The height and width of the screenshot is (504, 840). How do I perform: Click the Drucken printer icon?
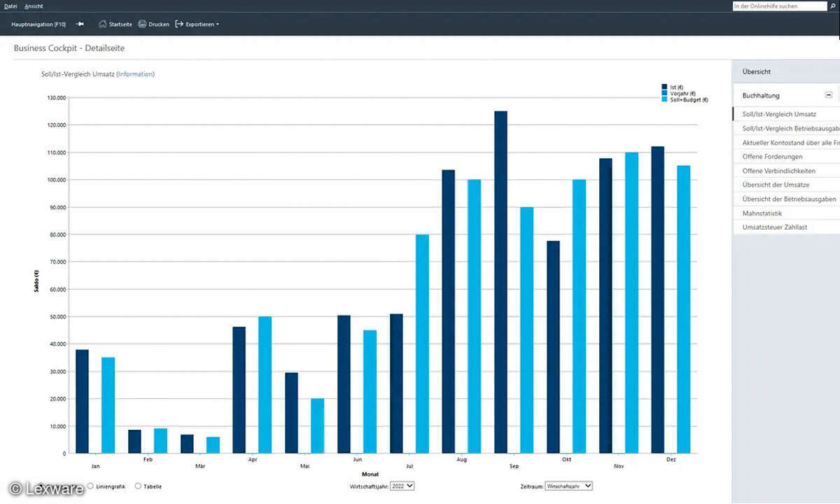[x=142, y=24]
